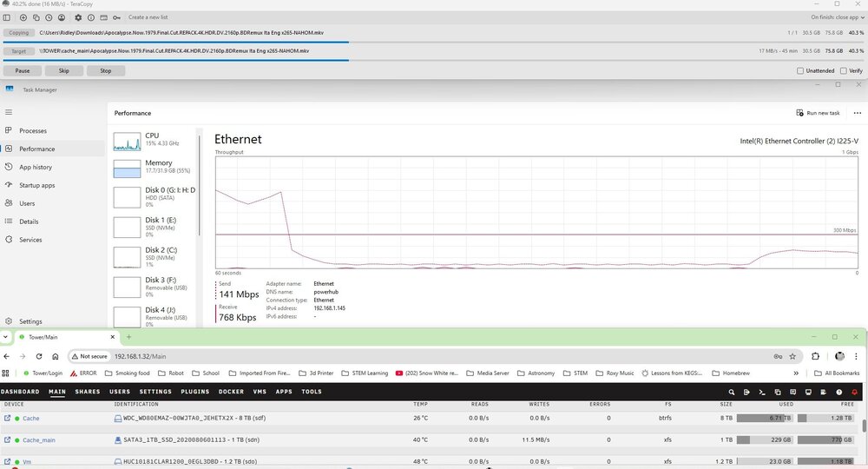This screenshot has width=868, height=469.
Task: Open the Tower/Login bookmark
Action: click(42, 373)
